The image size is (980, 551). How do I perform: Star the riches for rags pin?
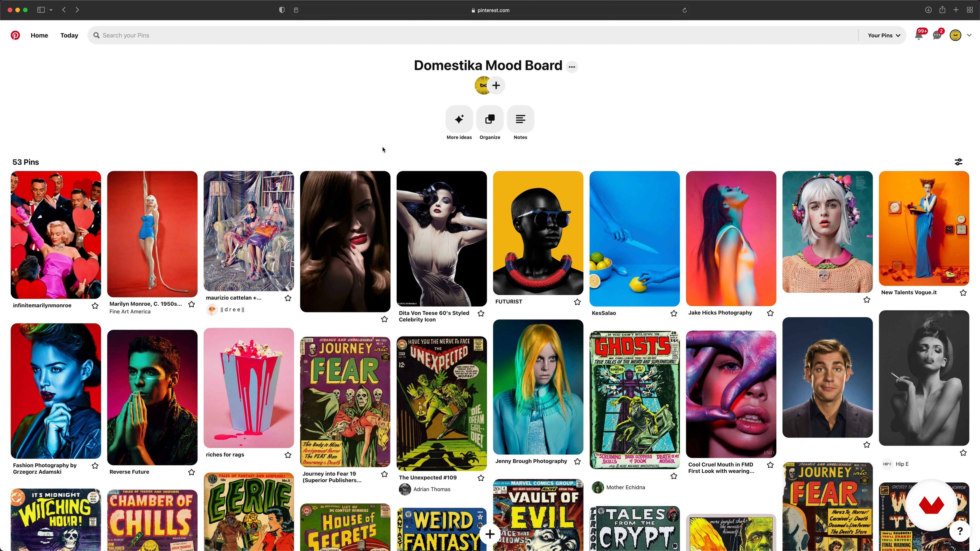coord(288,455)
